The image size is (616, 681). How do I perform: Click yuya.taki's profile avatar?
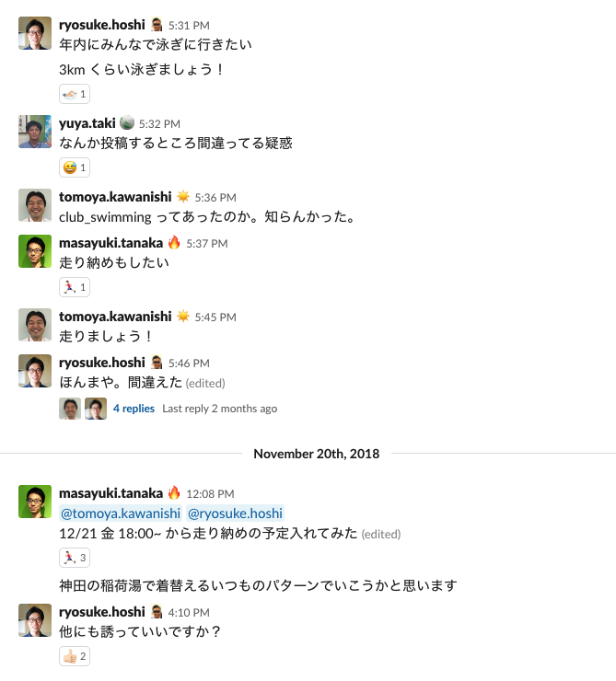(35, 132)
